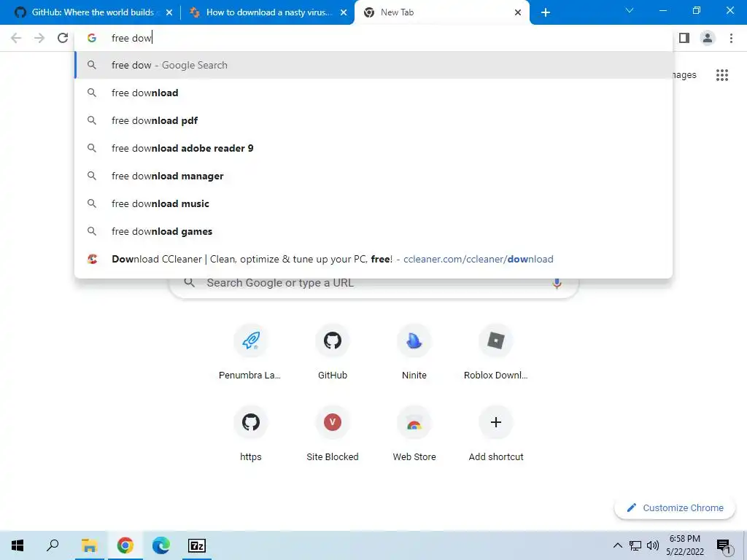The height and width of the screenshot is (560, 747).
Task: Open the GitHub shortcut tile
Action: pos(333,352)
